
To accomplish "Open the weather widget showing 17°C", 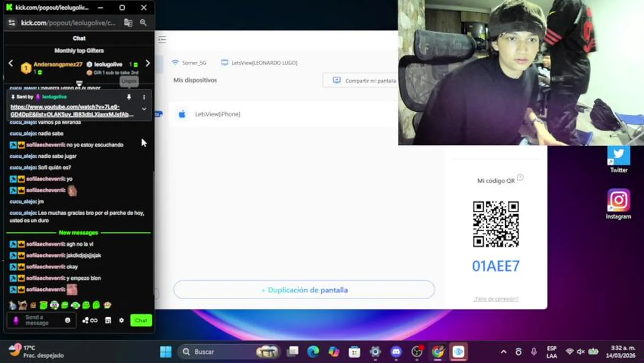I will point(36,351).
